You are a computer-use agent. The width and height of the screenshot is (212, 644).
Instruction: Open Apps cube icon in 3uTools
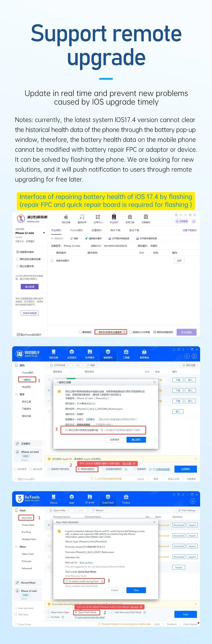coord(72,499)
